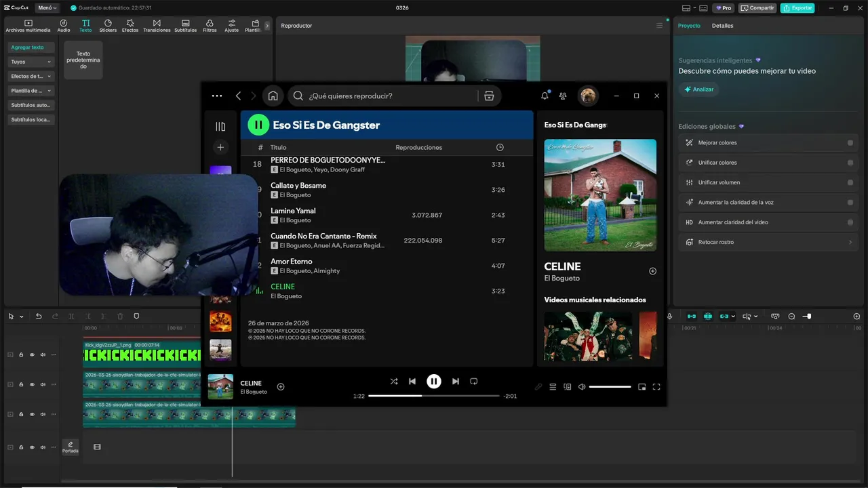Open the Spotify mini player icon
The width and height of the screenshot is (868, 488).
click(642, 387)
